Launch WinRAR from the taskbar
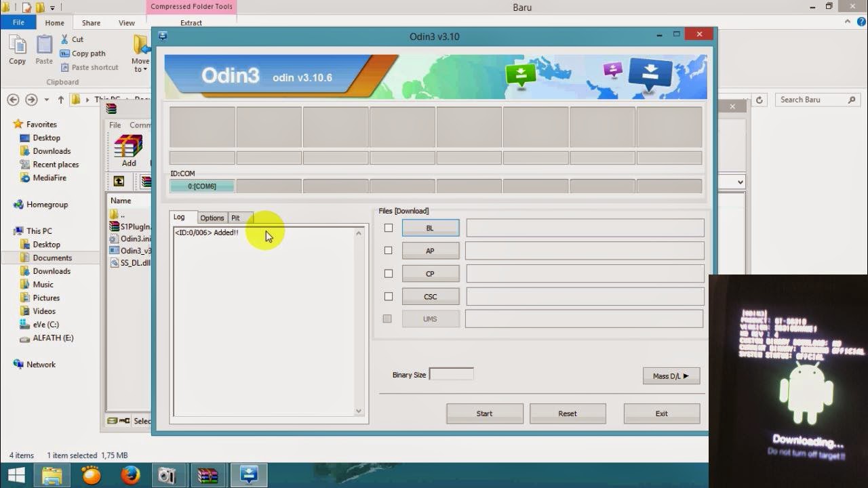 pos(208,474)
